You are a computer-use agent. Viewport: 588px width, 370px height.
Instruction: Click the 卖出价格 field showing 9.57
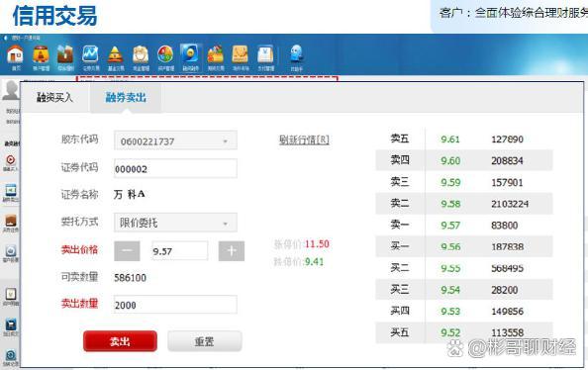point(179,251)
